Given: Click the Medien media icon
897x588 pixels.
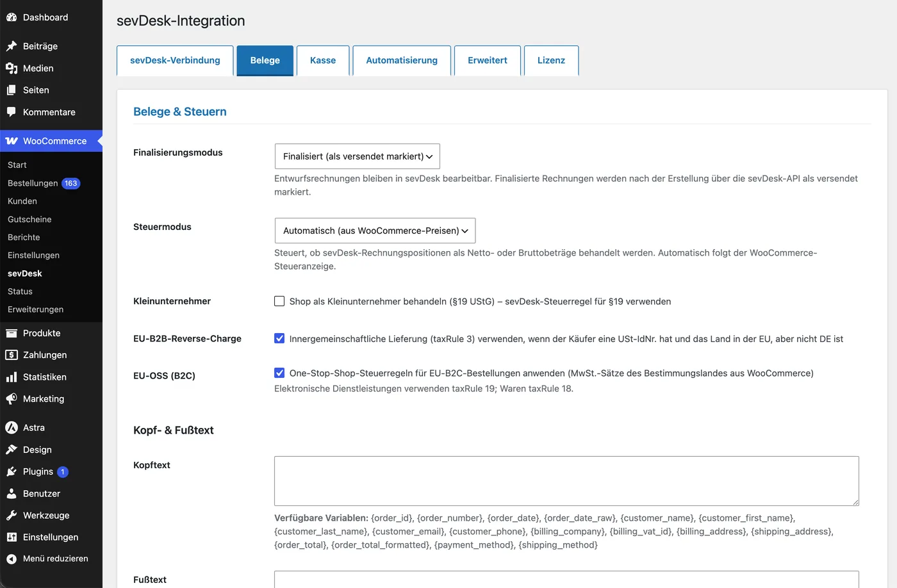Looking at the screenshot, I should 12,68.
